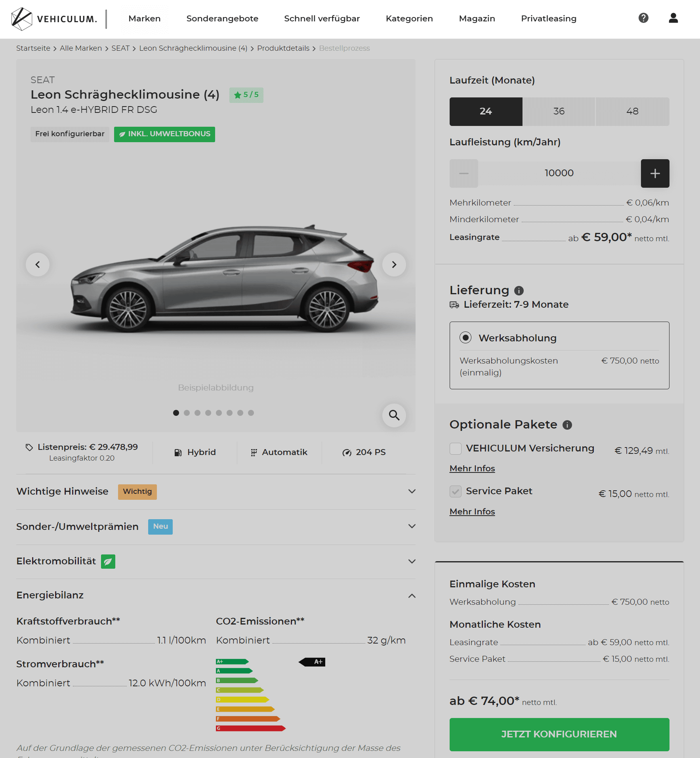The image size is (700, 758).
Task: Open Sonderangebote menu item
Action: click(x=222, y=19)
